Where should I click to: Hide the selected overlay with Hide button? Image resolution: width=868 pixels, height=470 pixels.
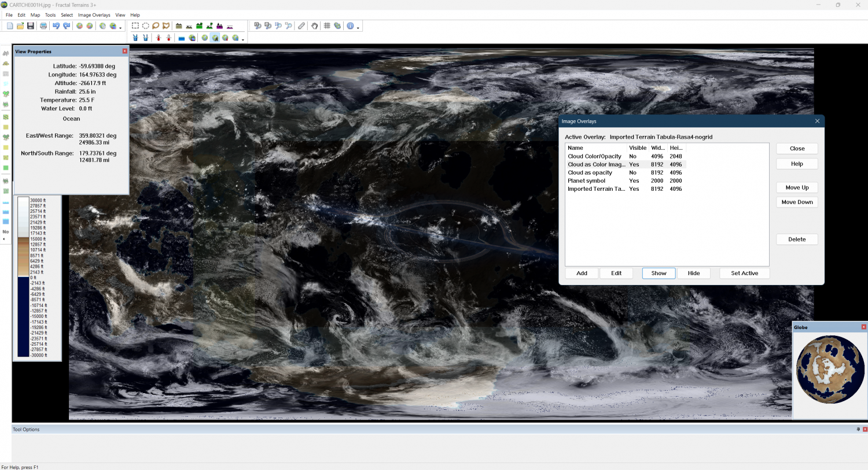point(693,273)
